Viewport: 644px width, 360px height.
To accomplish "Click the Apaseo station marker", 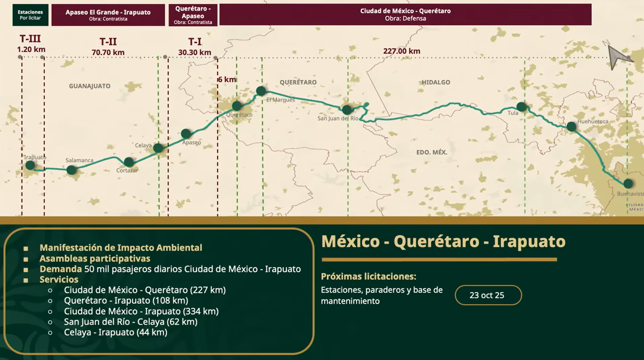I will coord(186,134).
